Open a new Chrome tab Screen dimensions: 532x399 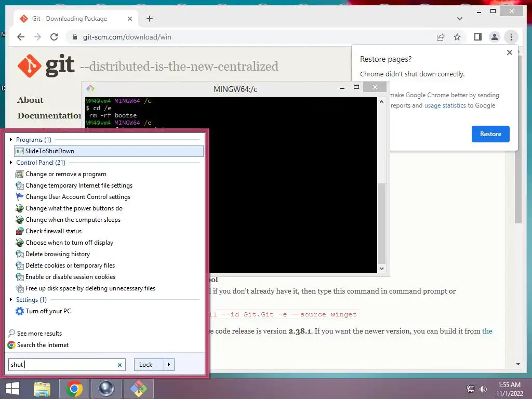click(x=149, y=19)
